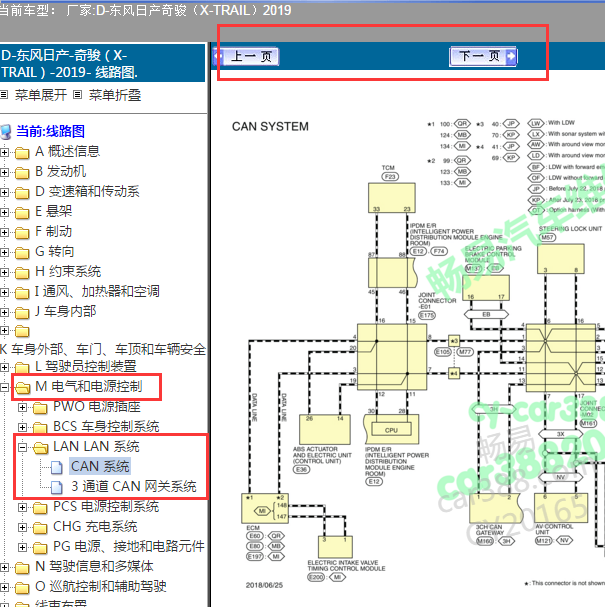Click the CAN SYSTEM diagram title
This screenshot has width=605, height=607.
coord(270,127)
